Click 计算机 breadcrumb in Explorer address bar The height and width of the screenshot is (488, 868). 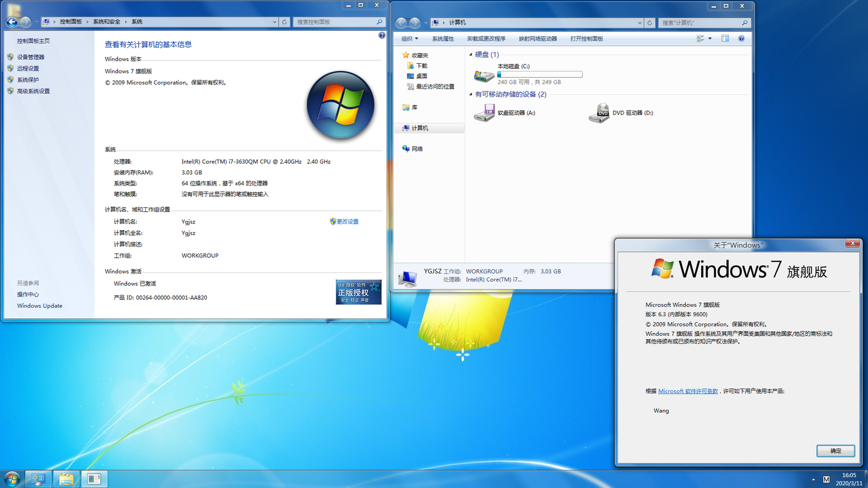point(458,23)
